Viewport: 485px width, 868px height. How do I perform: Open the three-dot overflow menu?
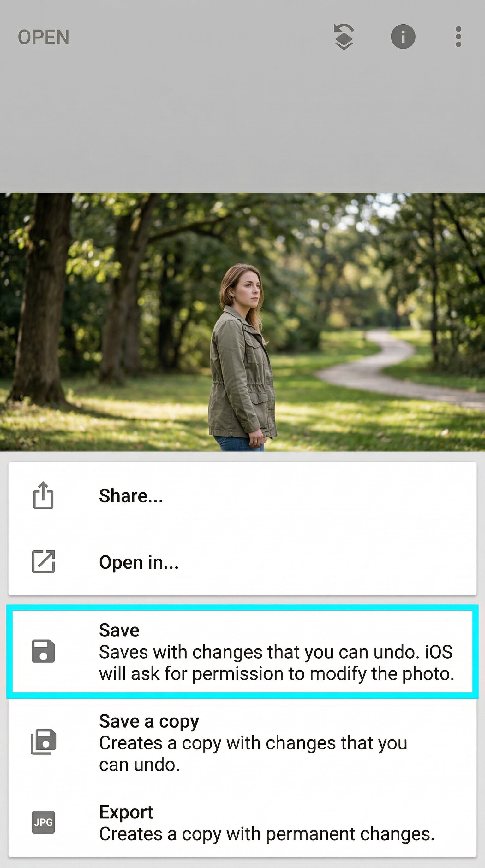tap(458, 37)
